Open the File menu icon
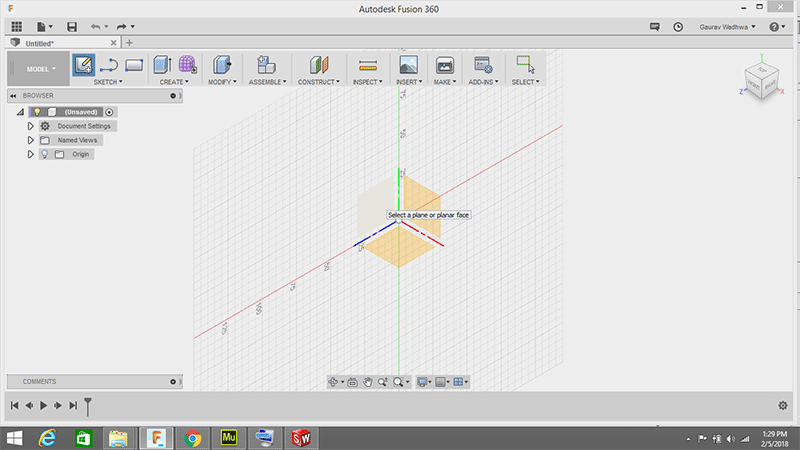This screenshot has width=800, height=450. tap(44, 27)
